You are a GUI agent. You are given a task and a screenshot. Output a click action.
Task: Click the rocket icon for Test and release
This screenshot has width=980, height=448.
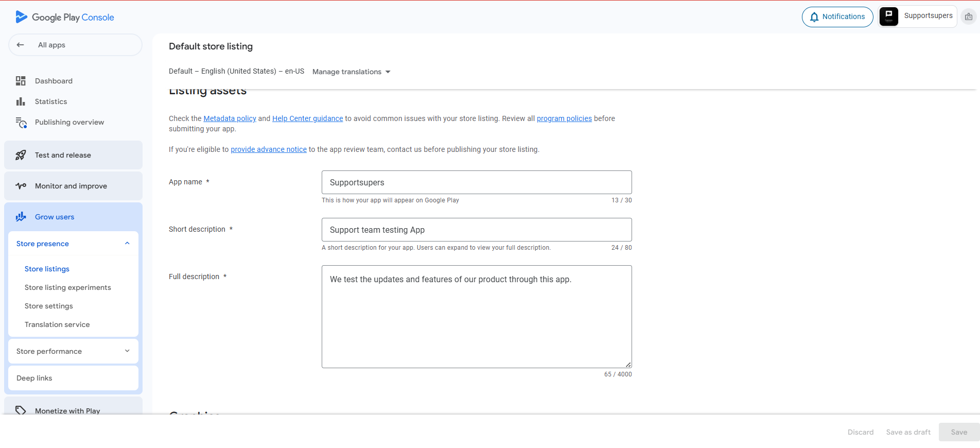tap(21, 155)
